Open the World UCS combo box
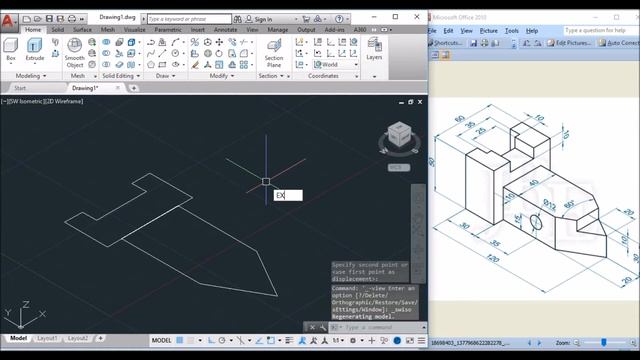The width and height of the screenshot is (640, 360). pyautogui.click(x=336, y=64)
